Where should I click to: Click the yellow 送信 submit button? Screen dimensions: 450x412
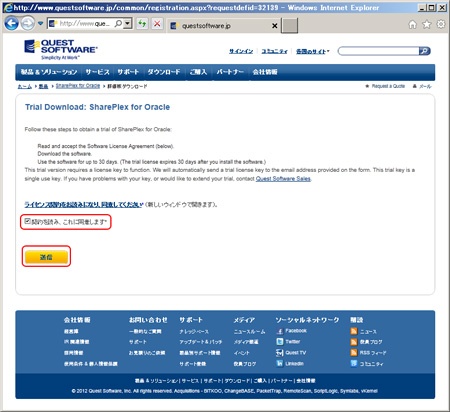tap(46, 257)
